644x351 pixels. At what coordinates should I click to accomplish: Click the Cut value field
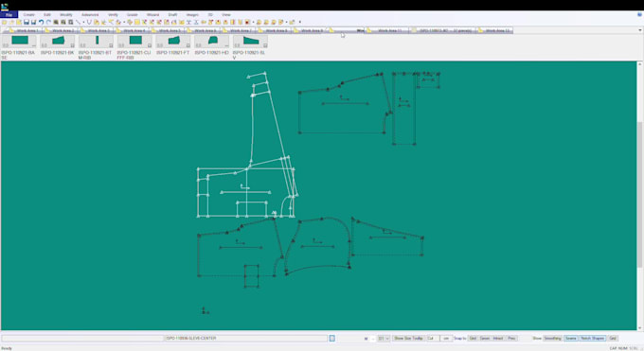tap(433, 339)
